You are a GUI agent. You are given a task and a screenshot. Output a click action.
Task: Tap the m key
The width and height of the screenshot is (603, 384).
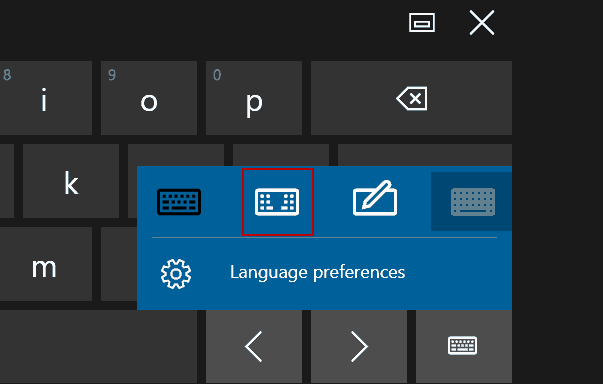click(45, 264)
